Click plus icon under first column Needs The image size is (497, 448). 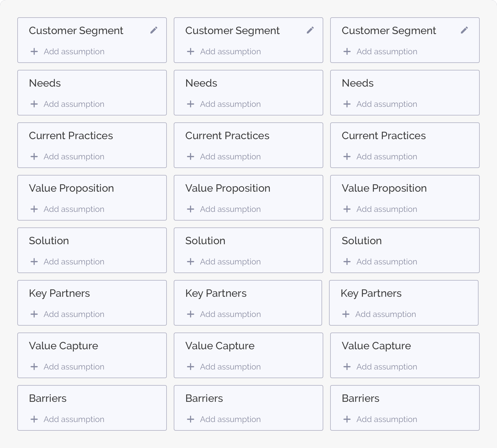tap(34, 104)
